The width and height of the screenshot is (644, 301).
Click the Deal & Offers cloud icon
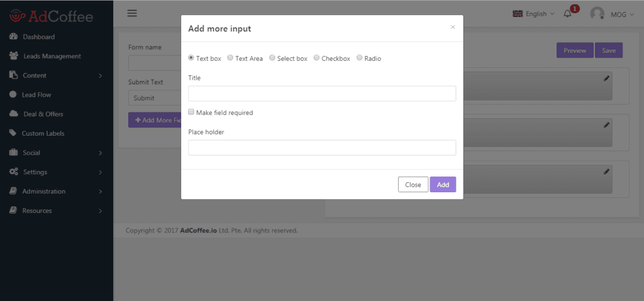(x=14, y=114)
